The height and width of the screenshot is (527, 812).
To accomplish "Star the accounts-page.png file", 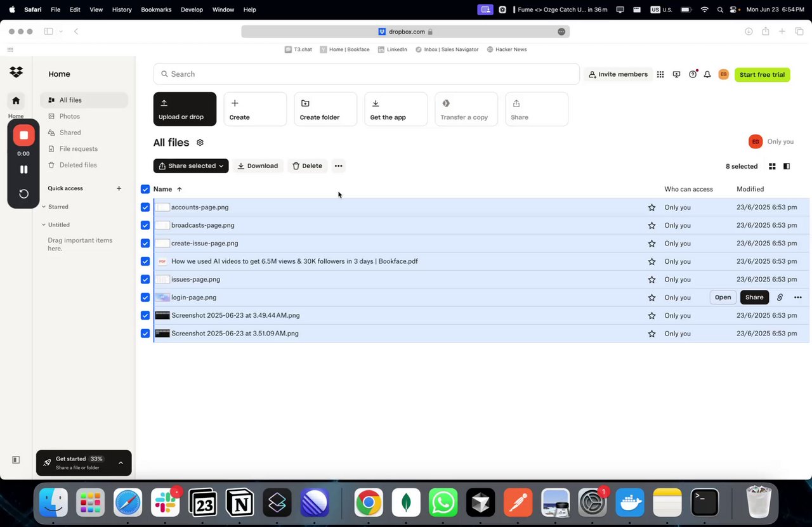I will point(652,207).
